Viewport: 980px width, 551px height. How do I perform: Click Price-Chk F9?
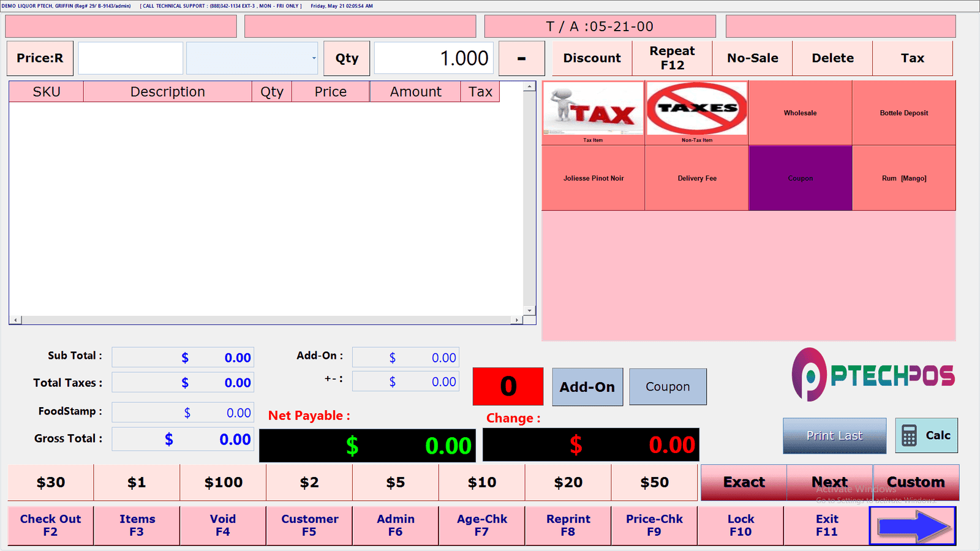click(x=654, y=525)
